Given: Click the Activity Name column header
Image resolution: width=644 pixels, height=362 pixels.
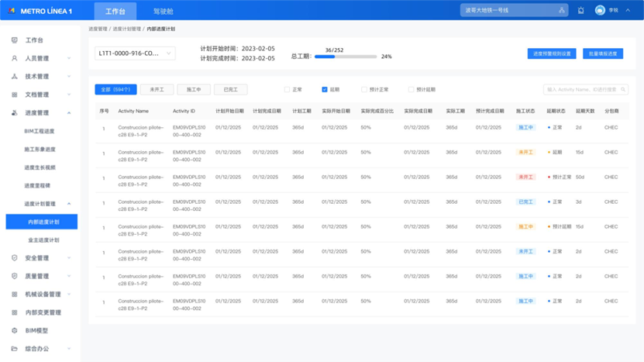Looking at the screenshot, I should point(133,112).
